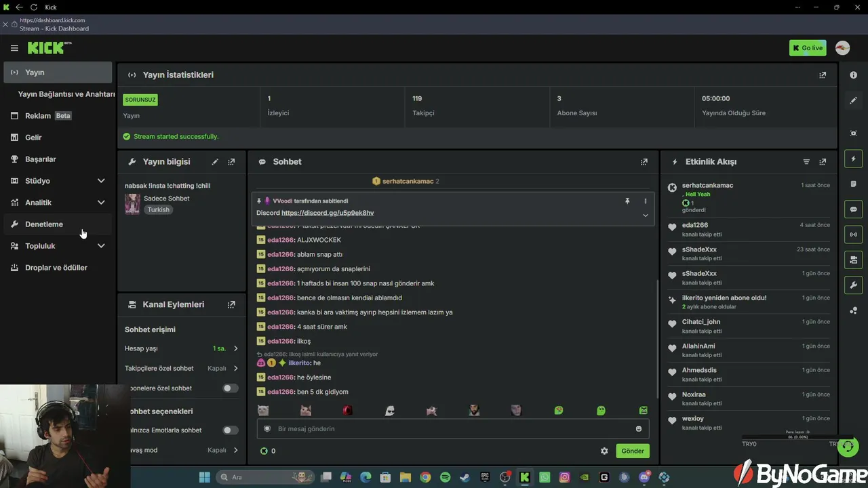
Task: Open Takipçilere özel sohbet setting arrow
Action: pos(236,369)
